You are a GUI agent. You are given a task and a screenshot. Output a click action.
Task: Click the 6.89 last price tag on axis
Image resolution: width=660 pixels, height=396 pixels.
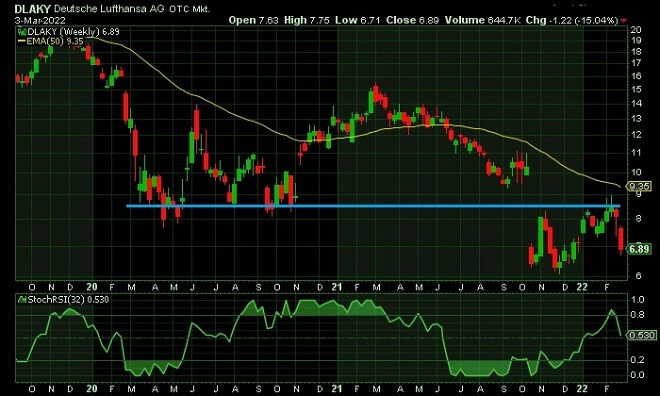click(639, 249)
